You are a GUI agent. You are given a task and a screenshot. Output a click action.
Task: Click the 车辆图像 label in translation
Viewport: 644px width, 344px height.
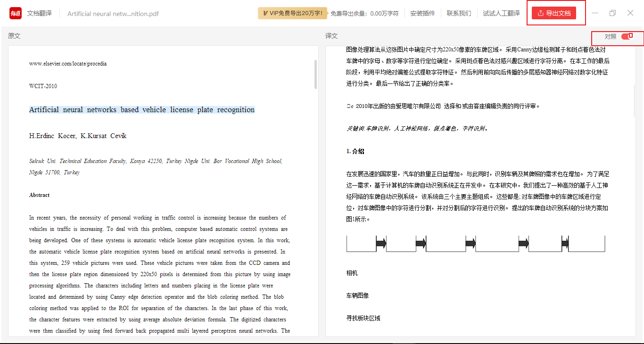[357, 295]
